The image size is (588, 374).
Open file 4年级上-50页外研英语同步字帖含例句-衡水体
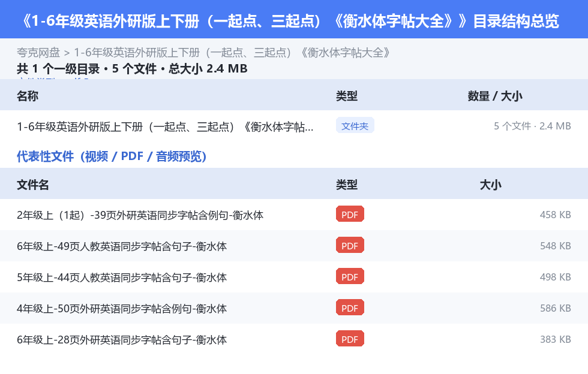[121, 309]
